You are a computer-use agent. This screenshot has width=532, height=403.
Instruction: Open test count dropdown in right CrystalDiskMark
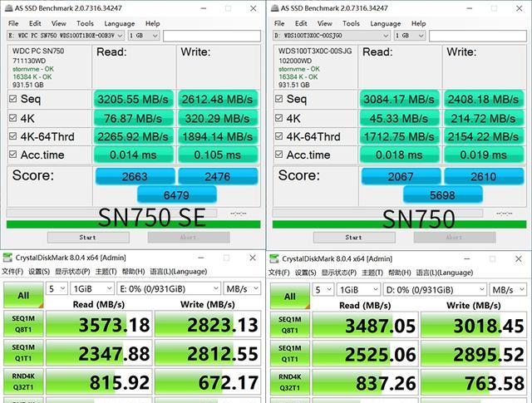(x=323, y=290)
